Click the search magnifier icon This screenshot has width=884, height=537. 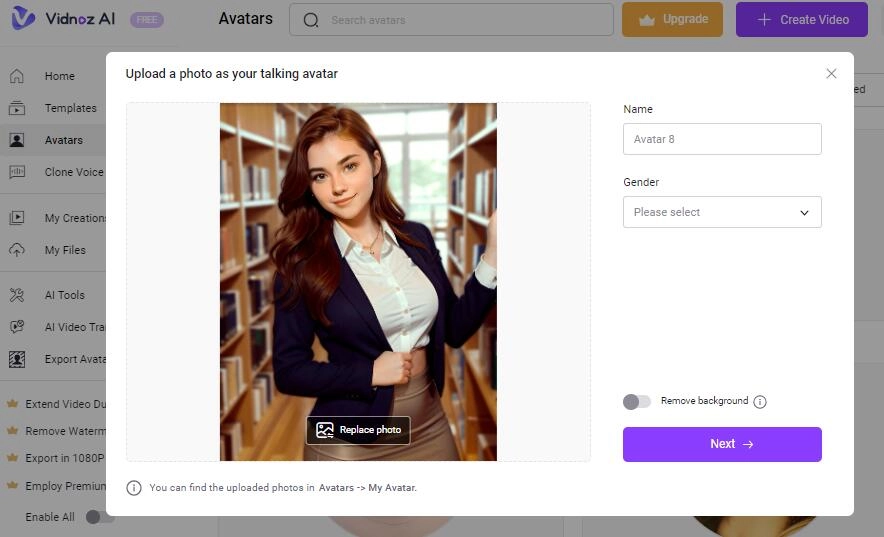coord(311,20)
